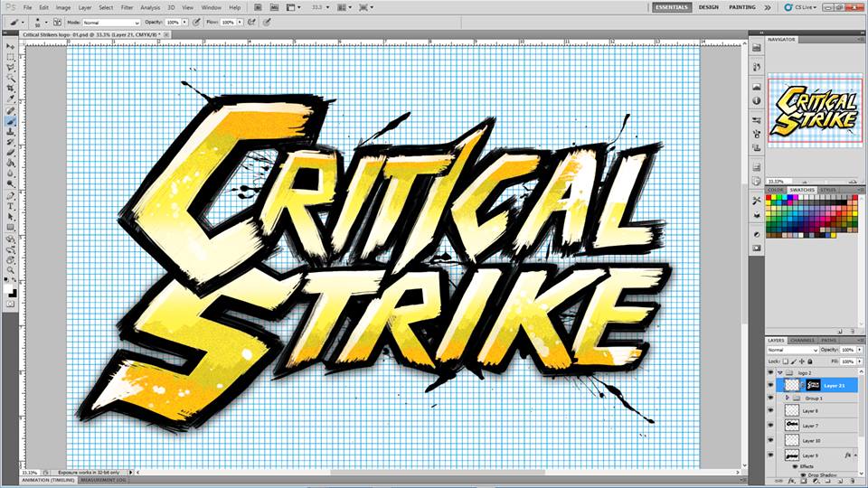Hide Layer 9 visibility eye
This screenshot has width=868, height=488.
coord(770,455)
